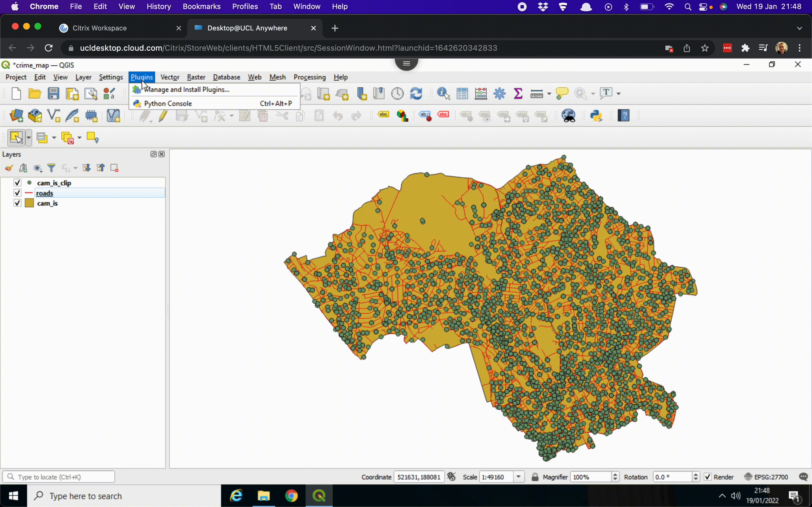Open the text annotation dropdown arrow
This screenshot has width=812, height=507.
(618, 94)
